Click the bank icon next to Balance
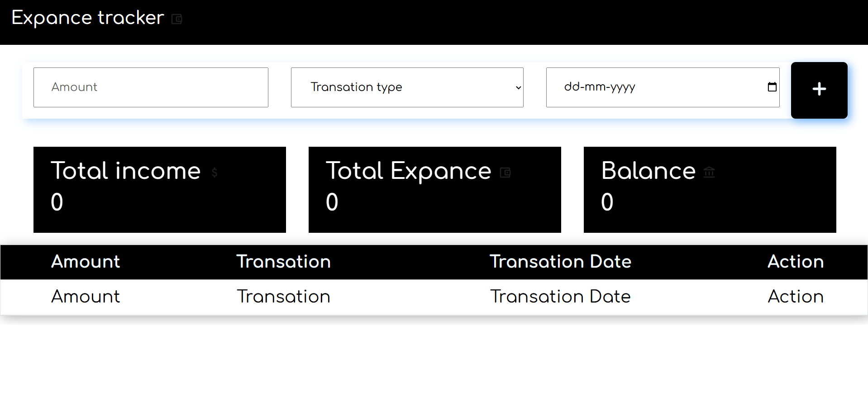Viewport: 868px width, 404px height. (x=709, y=172)
